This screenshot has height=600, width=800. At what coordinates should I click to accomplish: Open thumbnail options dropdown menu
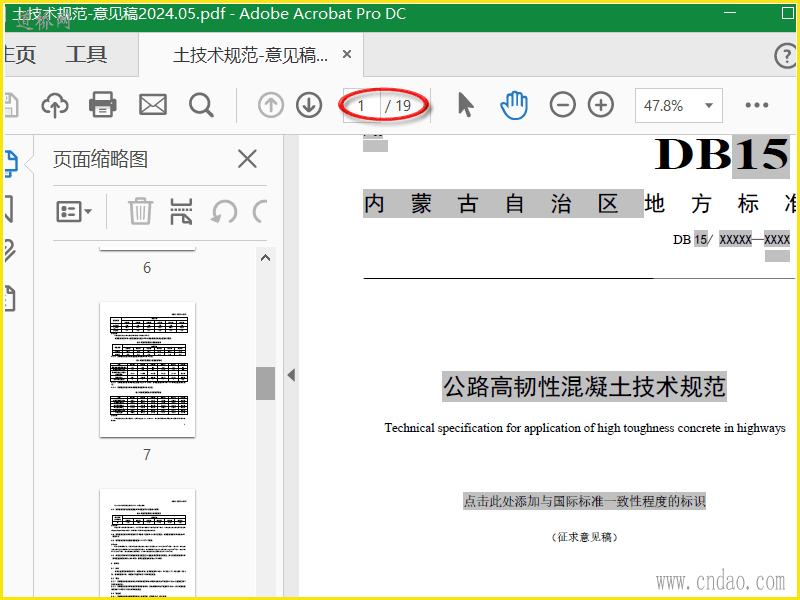[x=74, y=211]
